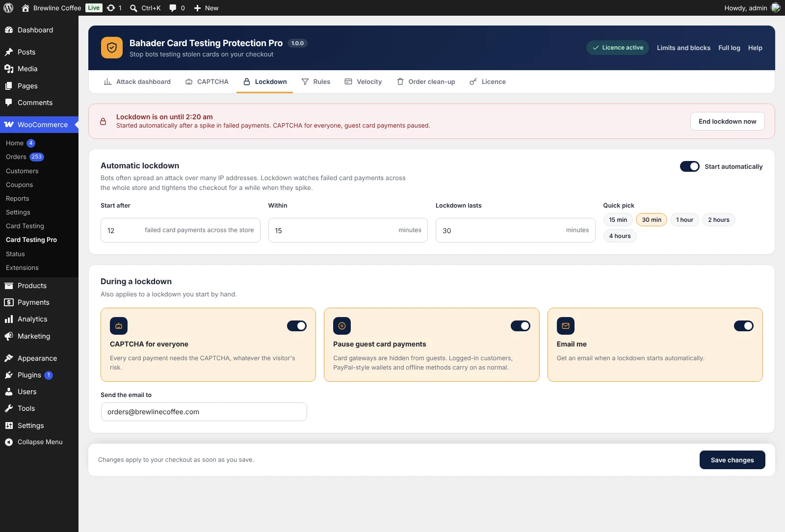
Task: Click the comments bubble icon in admin bar
Action: pos(173,8)
